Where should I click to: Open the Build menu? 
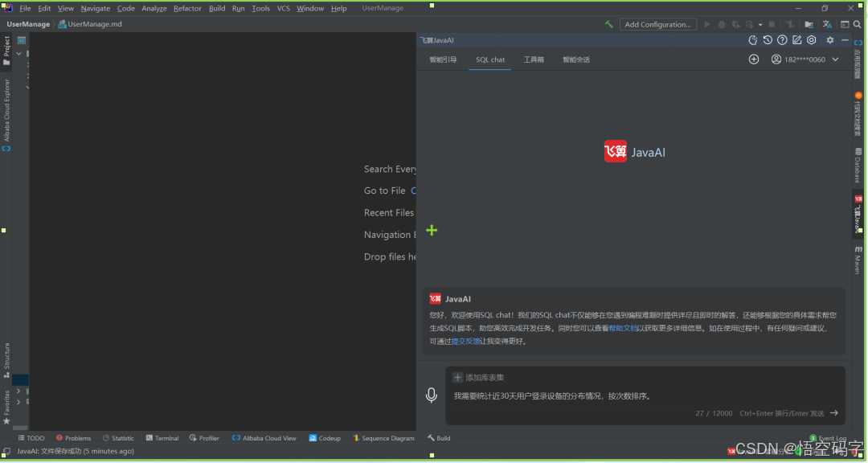[x=217, y=8]
